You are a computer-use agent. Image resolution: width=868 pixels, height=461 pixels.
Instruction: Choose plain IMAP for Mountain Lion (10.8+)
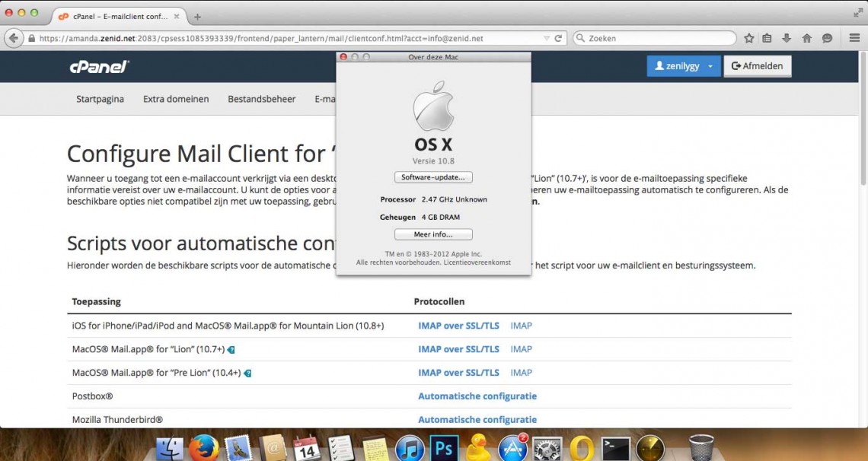[x=522, y=326]
